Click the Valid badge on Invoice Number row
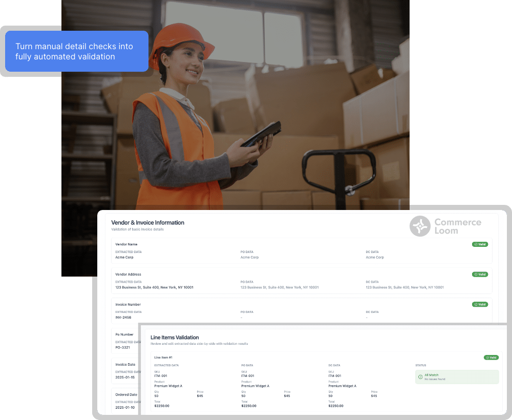512x420 pixels. pos(480,304)
